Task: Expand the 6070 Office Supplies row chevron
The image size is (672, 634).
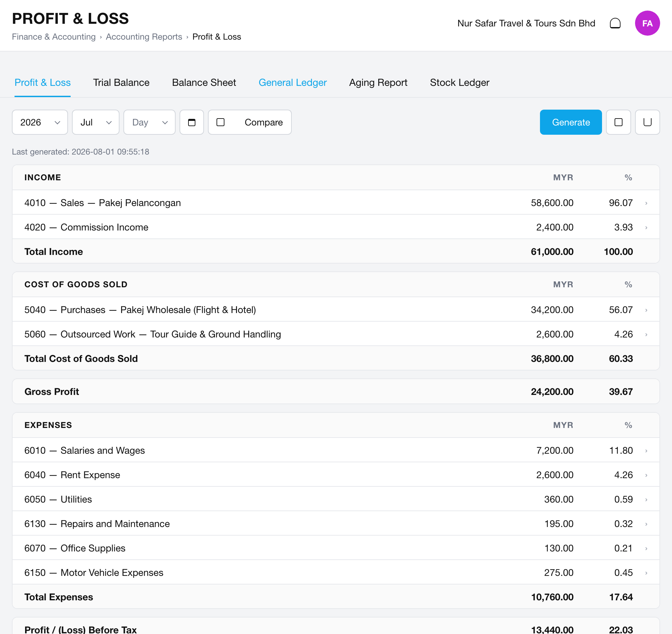Action: [x=646, y=548]
